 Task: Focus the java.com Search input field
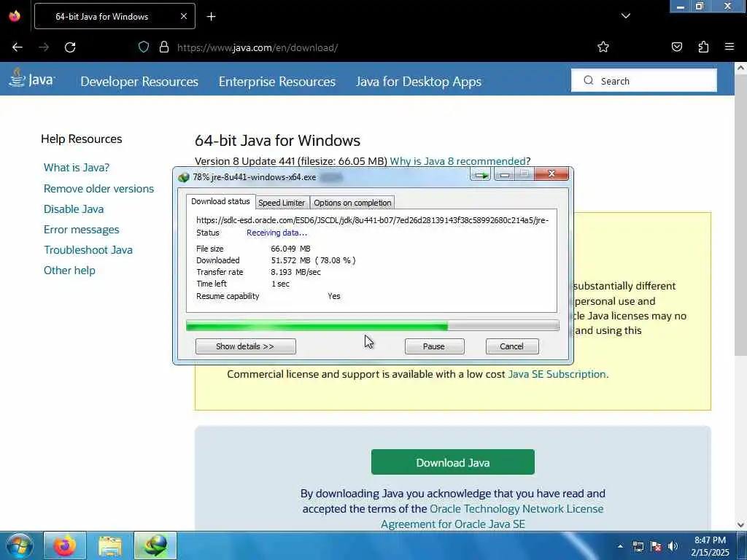(644, 80)
